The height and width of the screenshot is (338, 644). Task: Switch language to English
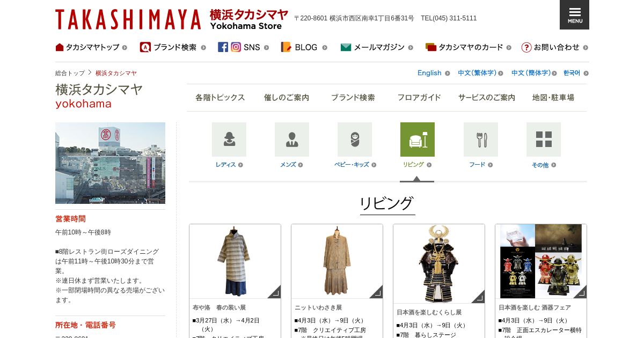(429, 73)
